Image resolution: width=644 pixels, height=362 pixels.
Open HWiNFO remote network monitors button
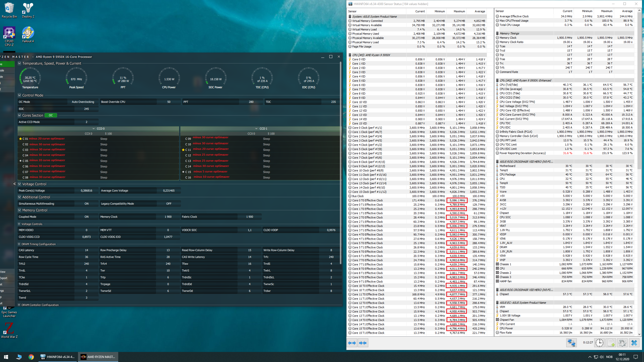(571, 343)
